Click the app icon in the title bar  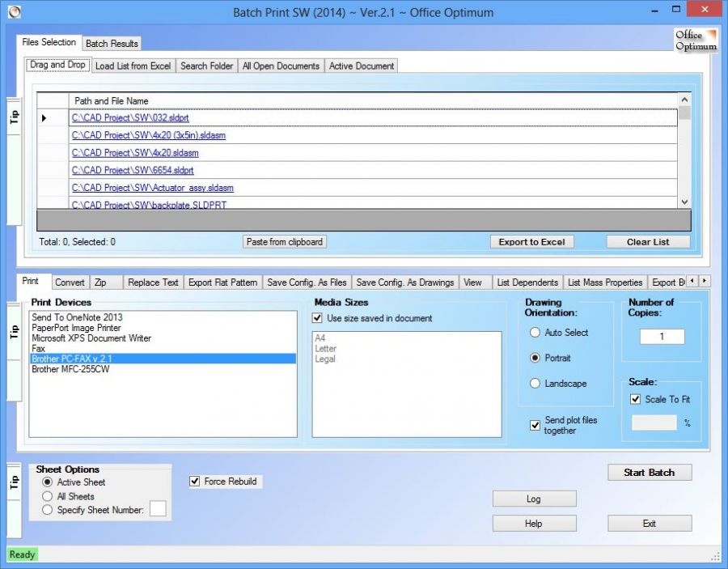(x=13, y=12)
